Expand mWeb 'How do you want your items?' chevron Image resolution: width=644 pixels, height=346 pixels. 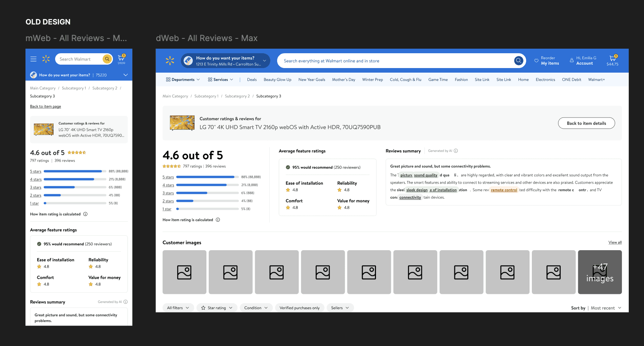click(125, 75)
